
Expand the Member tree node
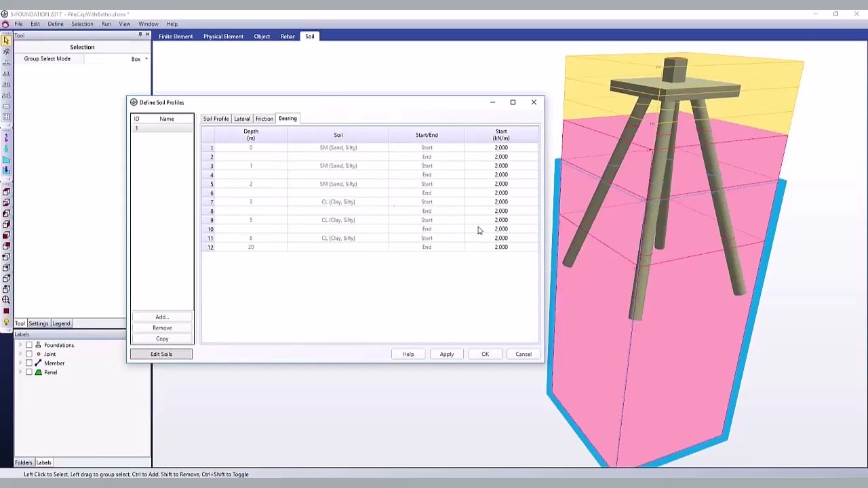[20, 363]
